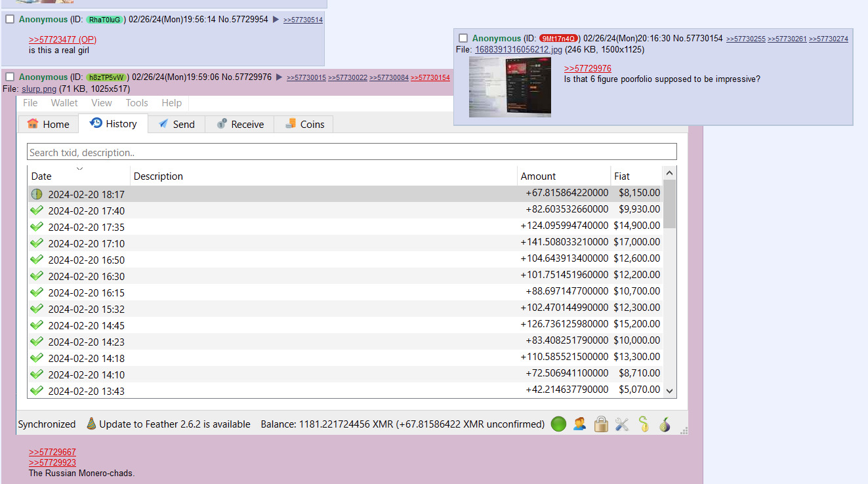Viewport: 868px width, 484px height.
Task: Click the padlock icon in status bar
Action: 601,424
